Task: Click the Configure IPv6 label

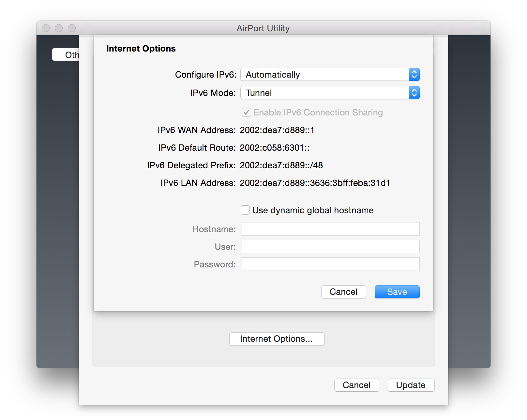Action: pos(206,75)
